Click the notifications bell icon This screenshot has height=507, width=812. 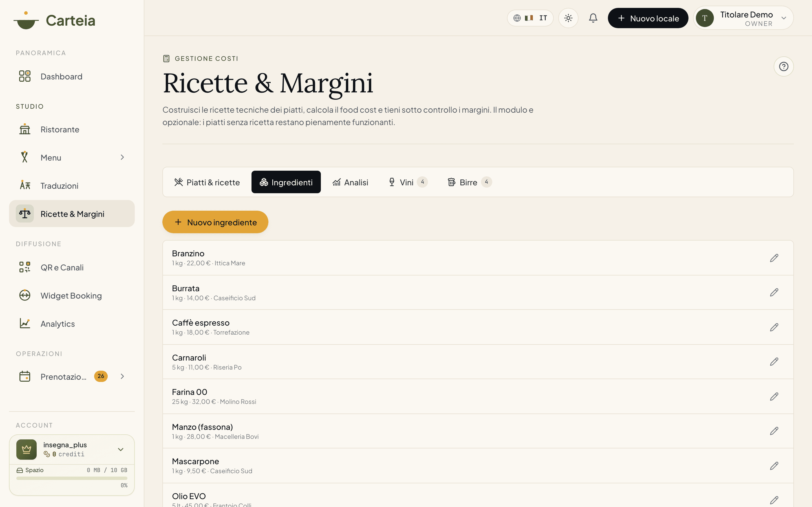pos(593,18)
